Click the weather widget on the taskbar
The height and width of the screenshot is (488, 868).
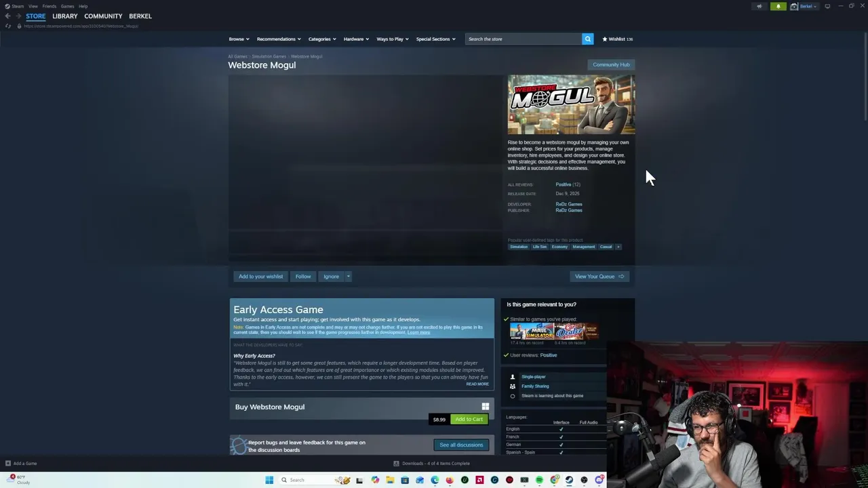[x=19, y=479]
